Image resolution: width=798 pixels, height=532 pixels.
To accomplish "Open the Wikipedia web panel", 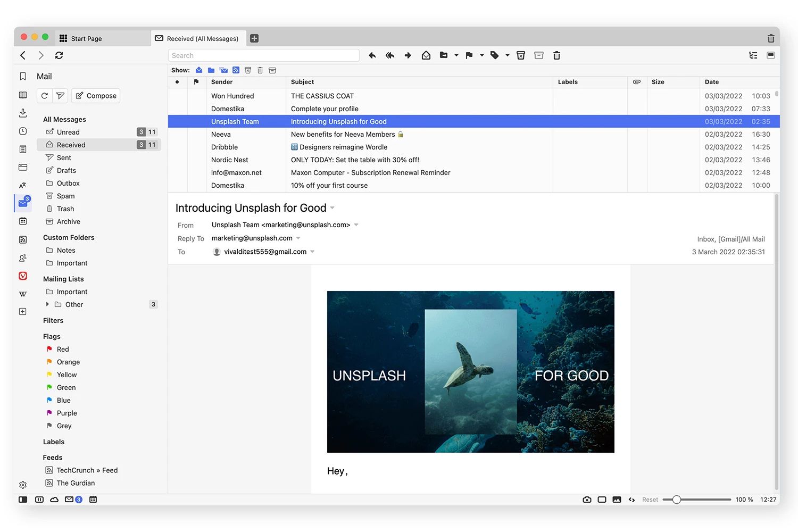I will (x=23, y=294).
